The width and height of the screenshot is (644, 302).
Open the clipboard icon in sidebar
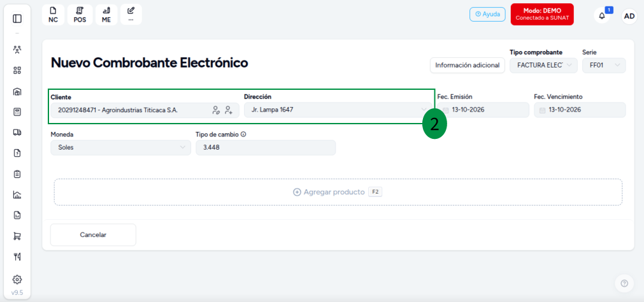point(17,174)
